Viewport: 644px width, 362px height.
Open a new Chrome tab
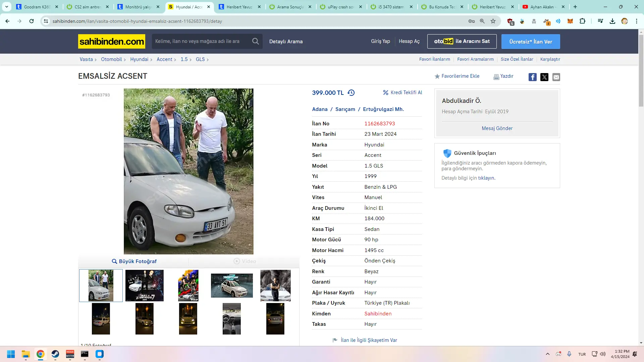[575, 7]
